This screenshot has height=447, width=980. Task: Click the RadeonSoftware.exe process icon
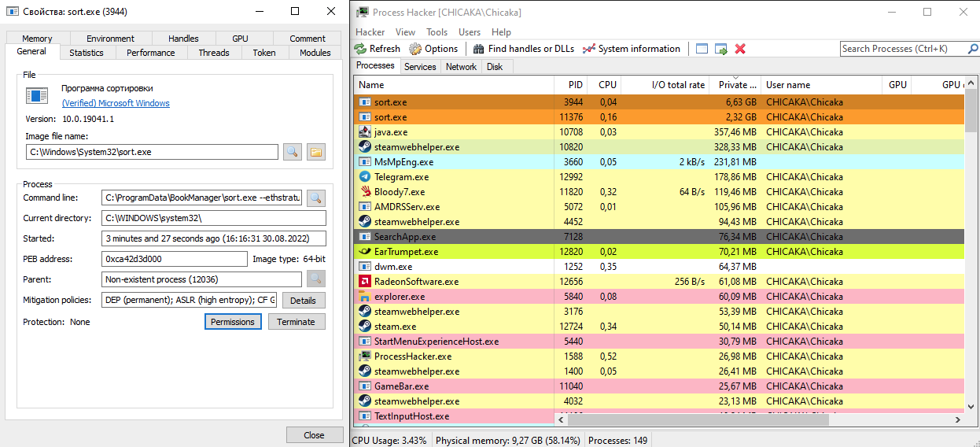click(365, 282)
